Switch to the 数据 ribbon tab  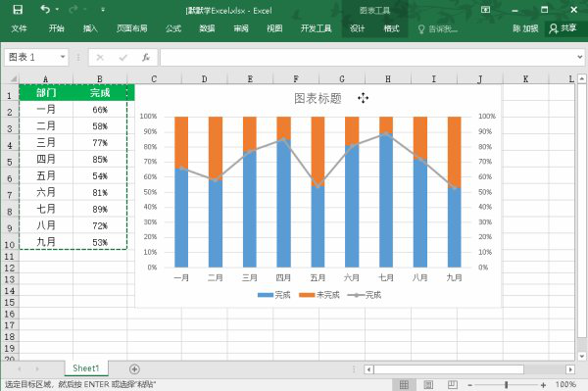click(207, 28)
